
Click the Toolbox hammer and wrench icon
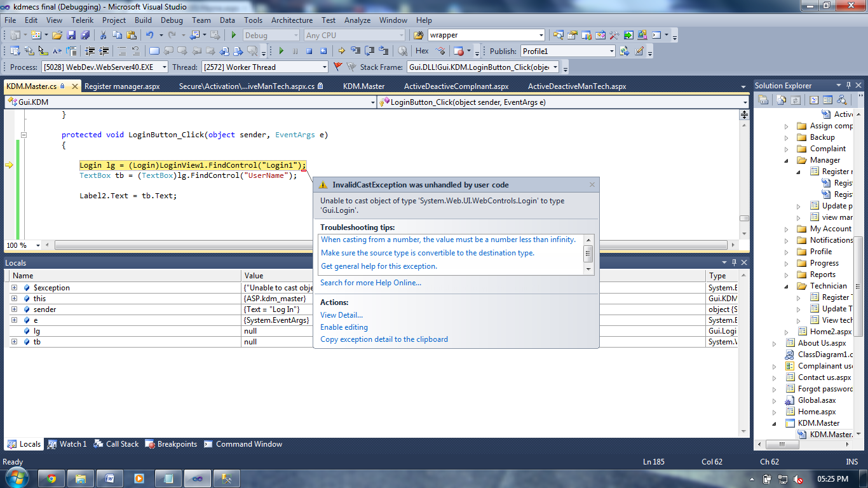tap(614, 36)
